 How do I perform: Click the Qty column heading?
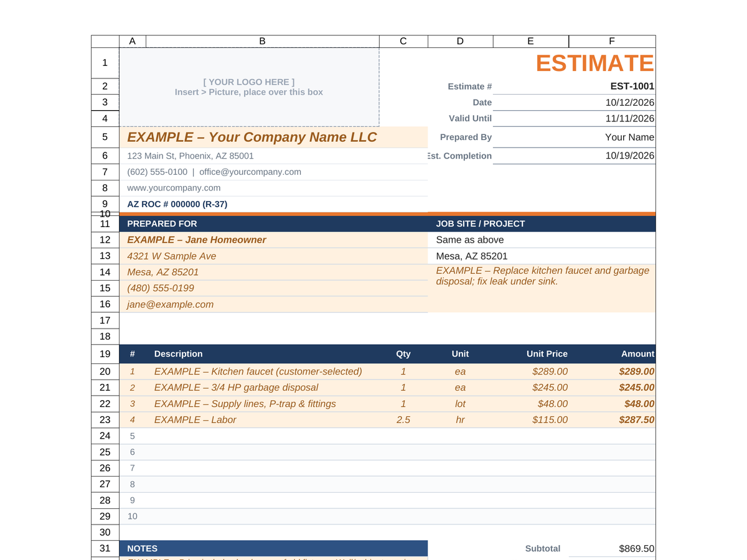pyautogui.click(x=403, y=354)
